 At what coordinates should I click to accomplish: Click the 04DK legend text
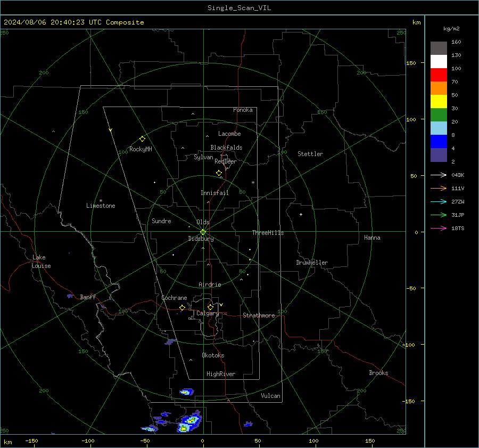pyautogui.click(x=458, y=175)
